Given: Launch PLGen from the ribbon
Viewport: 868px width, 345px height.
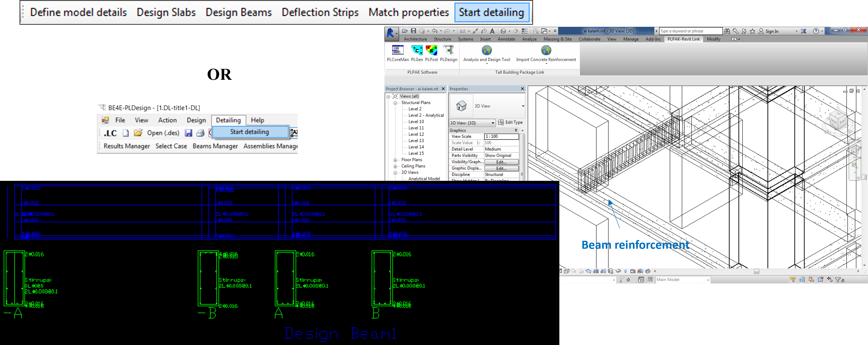Looking at the screenshot, I should pyautogui.click(x=417, y=54).
